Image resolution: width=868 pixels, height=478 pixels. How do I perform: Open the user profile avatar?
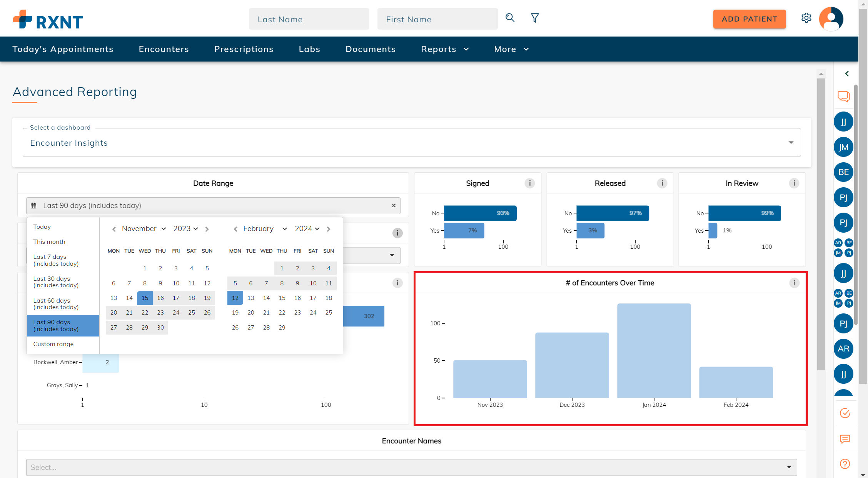tap(831, 18)
